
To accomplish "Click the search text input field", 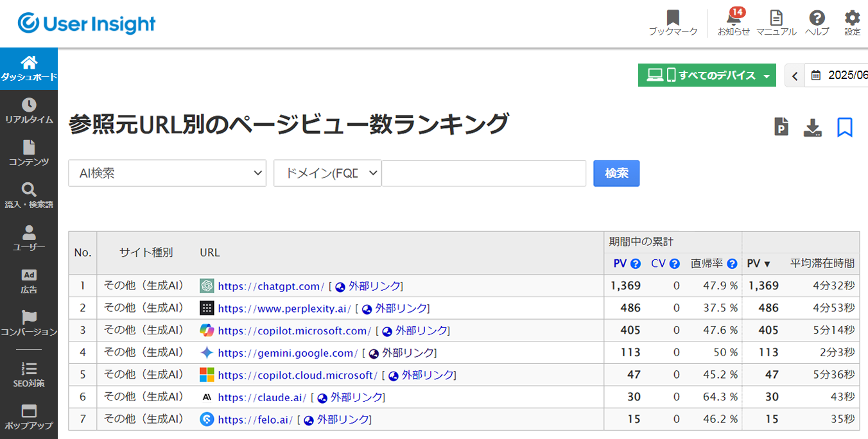I will 483,173.
